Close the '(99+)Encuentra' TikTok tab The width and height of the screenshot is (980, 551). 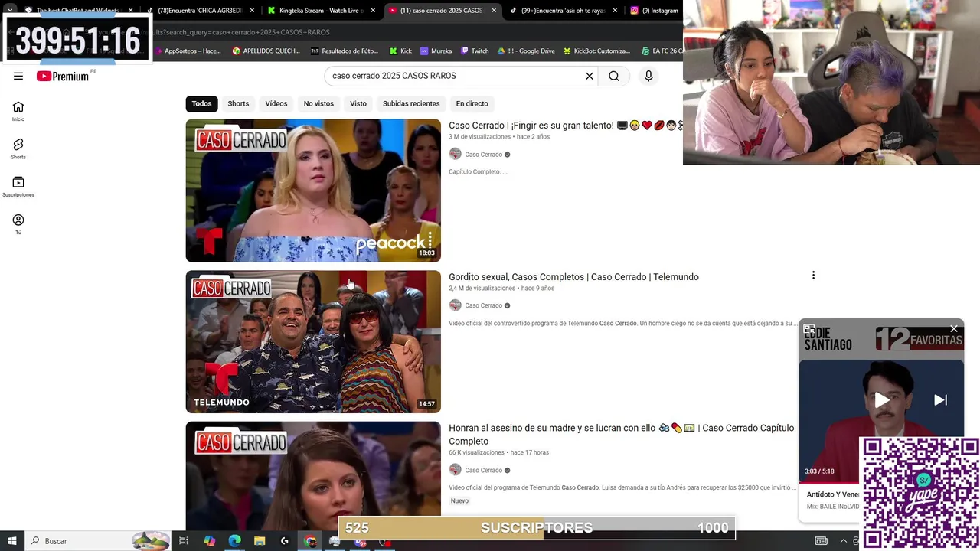615,11
